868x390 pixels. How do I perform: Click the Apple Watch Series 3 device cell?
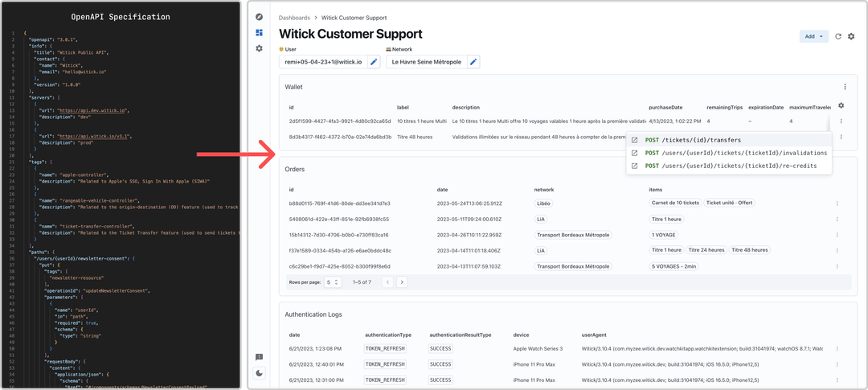(538, 349)
